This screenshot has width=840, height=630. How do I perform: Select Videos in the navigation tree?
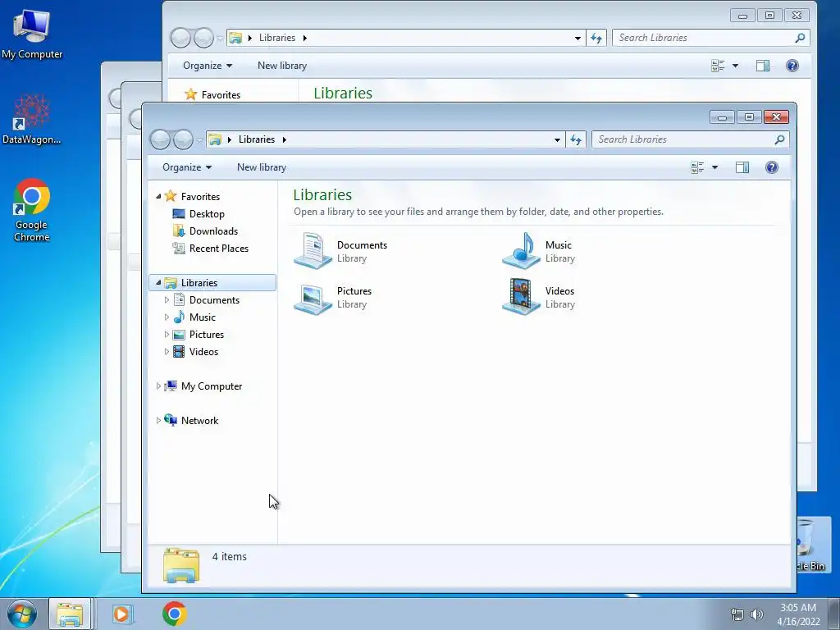pyautogui.click(x=203, y=351)
